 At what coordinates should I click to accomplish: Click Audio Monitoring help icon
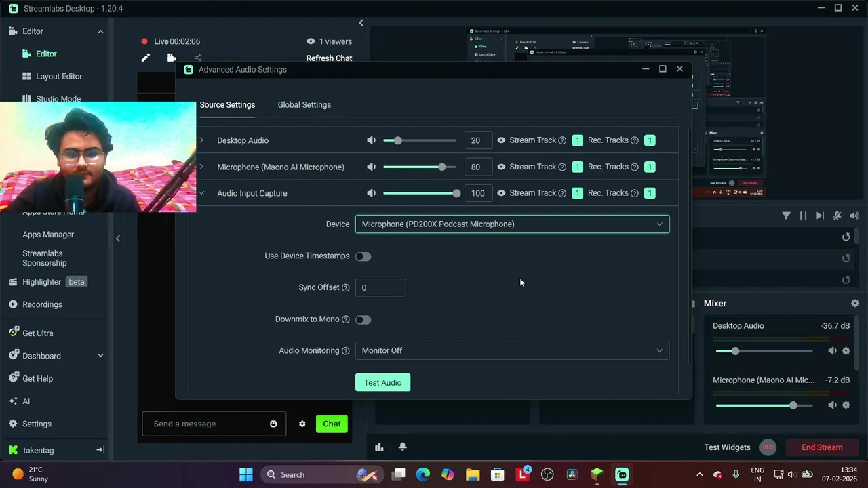coord(346,350)
